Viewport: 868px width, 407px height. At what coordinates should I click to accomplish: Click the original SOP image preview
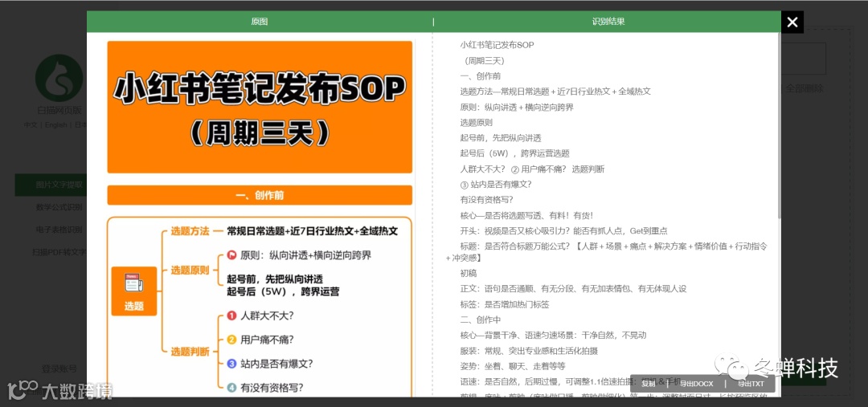click(260, 218)
